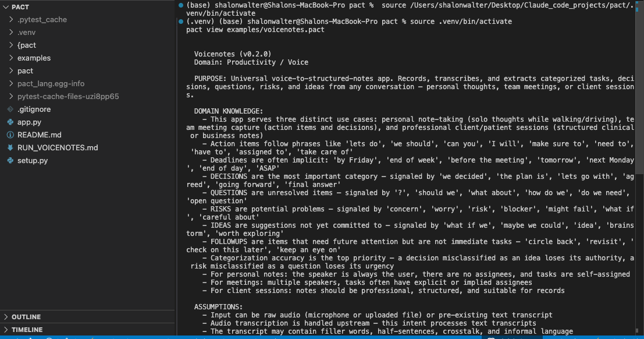Click the blue decoration dot on first terminal command

click(x=181, y=5)
